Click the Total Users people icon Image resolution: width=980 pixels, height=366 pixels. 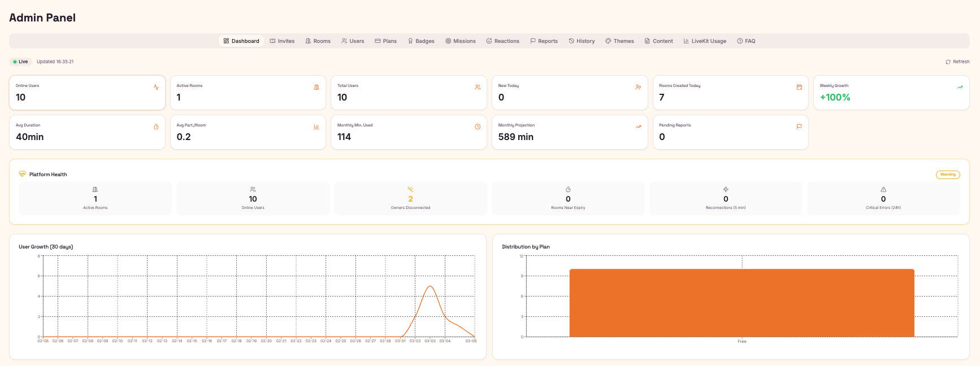coord(478,87)
